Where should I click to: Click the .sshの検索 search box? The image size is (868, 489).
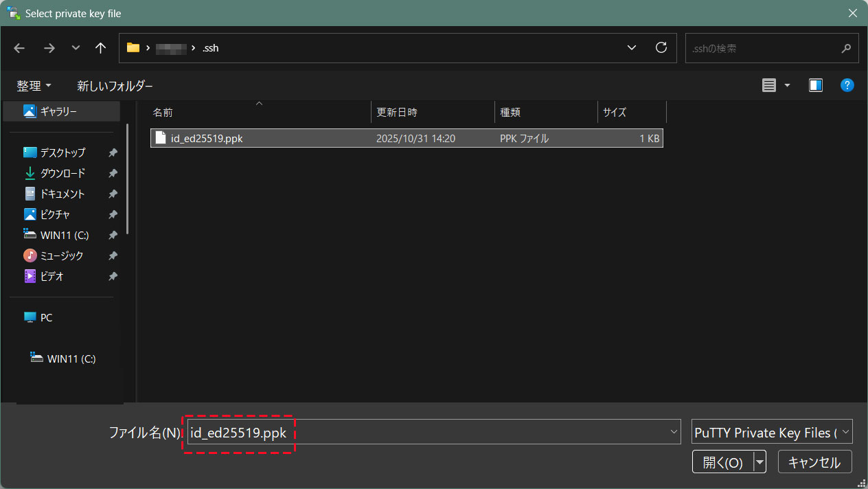pos(762,49)
